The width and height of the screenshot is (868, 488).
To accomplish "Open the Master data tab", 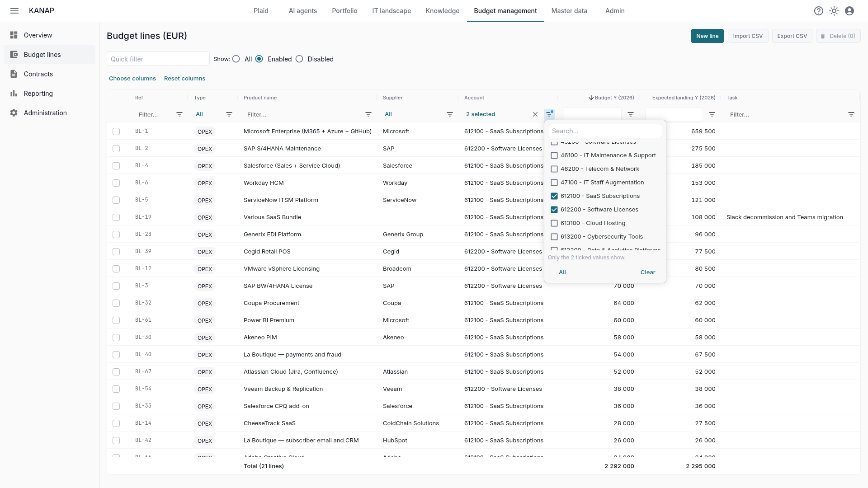I will 569,11.
